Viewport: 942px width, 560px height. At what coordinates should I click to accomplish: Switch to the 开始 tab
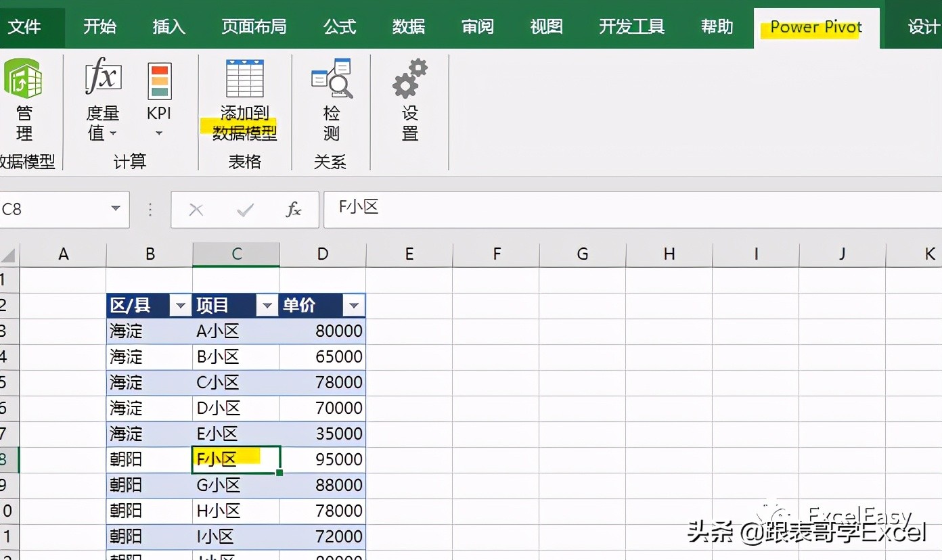point(100,27)
